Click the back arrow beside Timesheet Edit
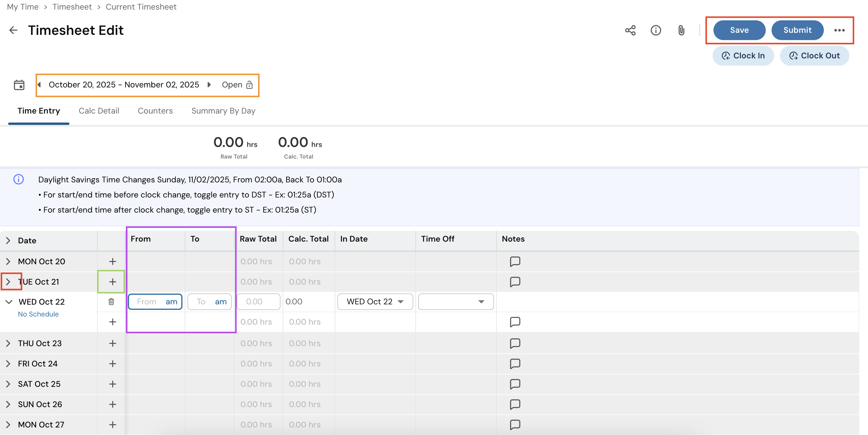 coord(13,30)
